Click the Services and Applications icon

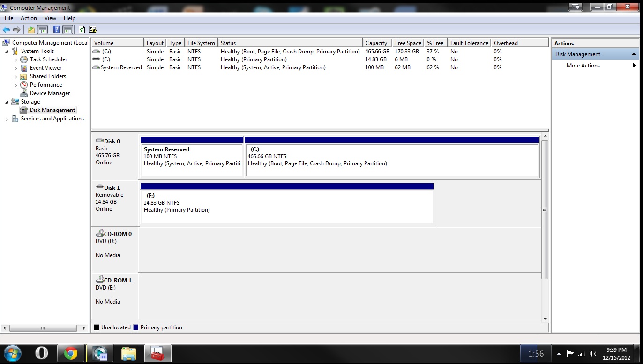(15, 119)
